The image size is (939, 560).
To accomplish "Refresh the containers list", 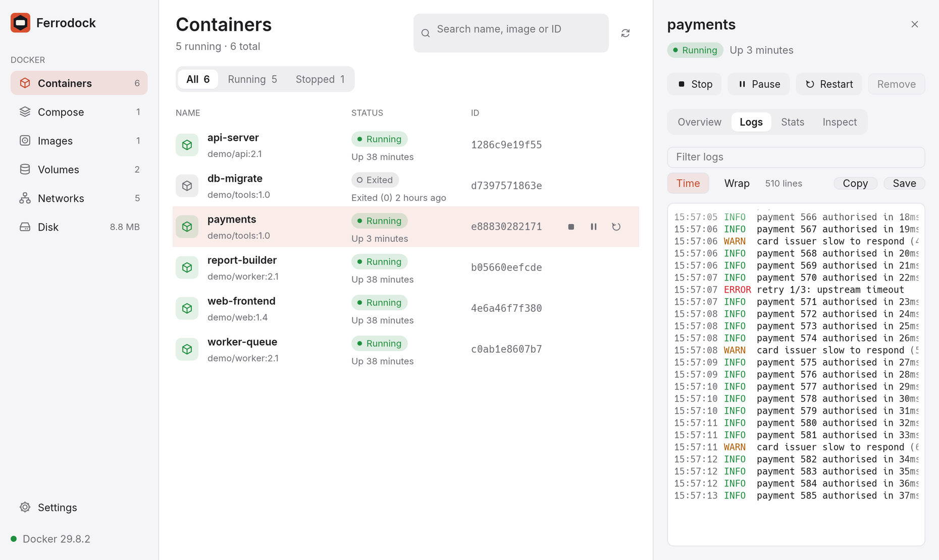I will click(x=625, y=33).
